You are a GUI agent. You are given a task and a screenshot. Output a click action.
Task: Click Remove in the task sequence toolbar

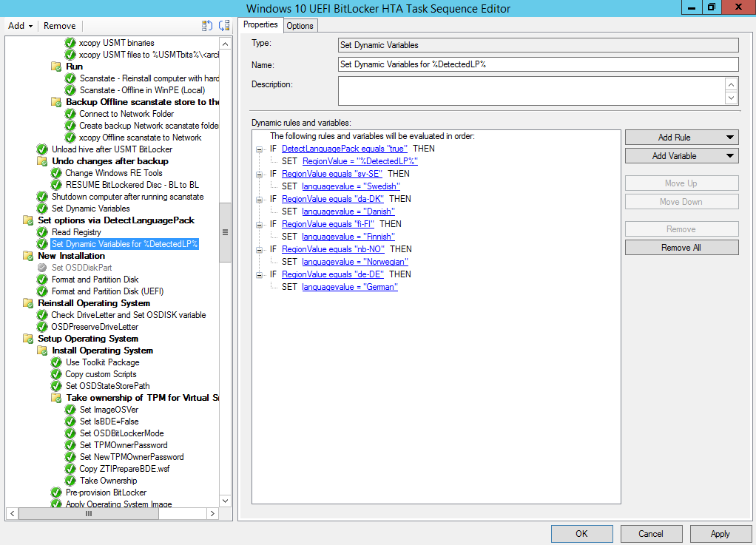click(59, 26)
